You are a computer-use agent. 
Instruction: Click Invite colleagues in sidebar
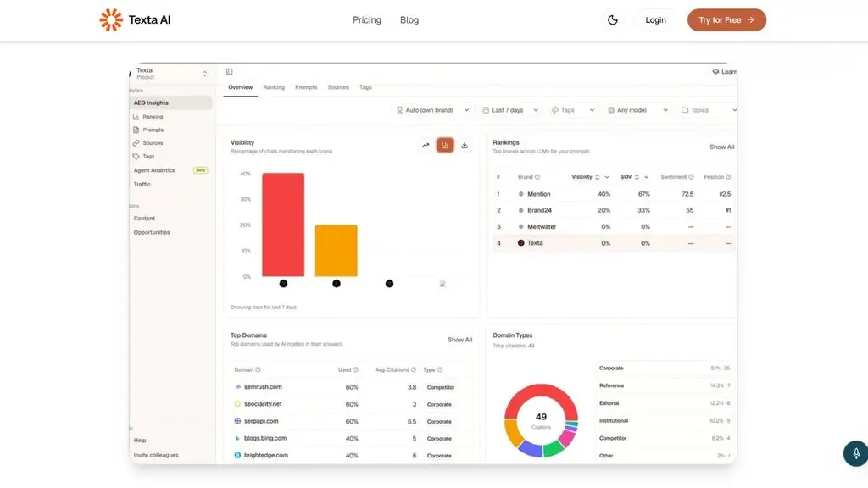click(x=156, y=455)
